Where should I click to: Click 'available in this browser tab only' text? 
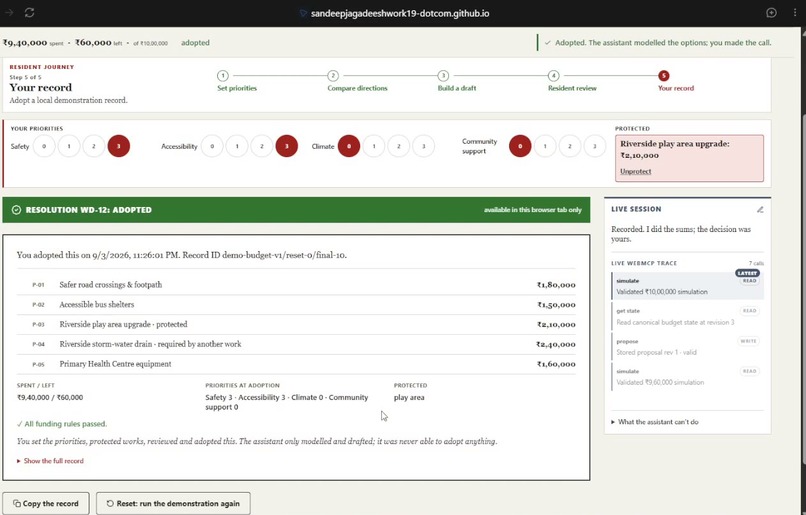[x=533, y=210]
